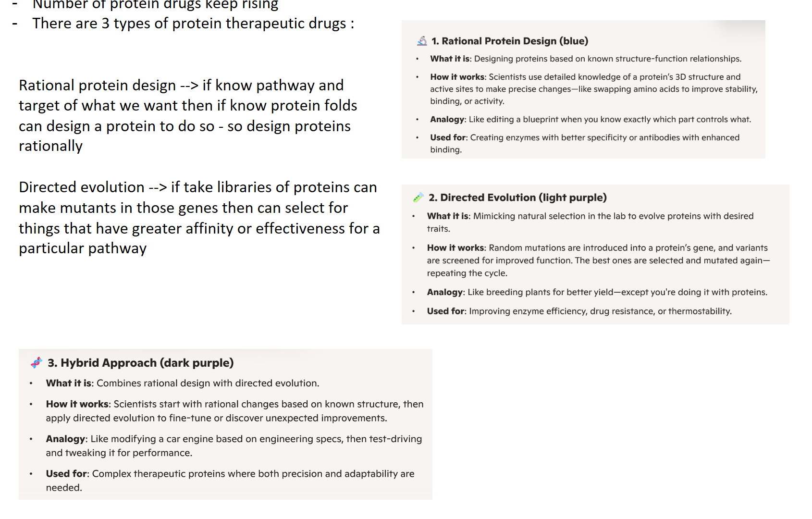The width and height of the screenshot is (812, 519).
Task: Click the test tube icon beside Directed Evolution
Action: pos(418,198)
